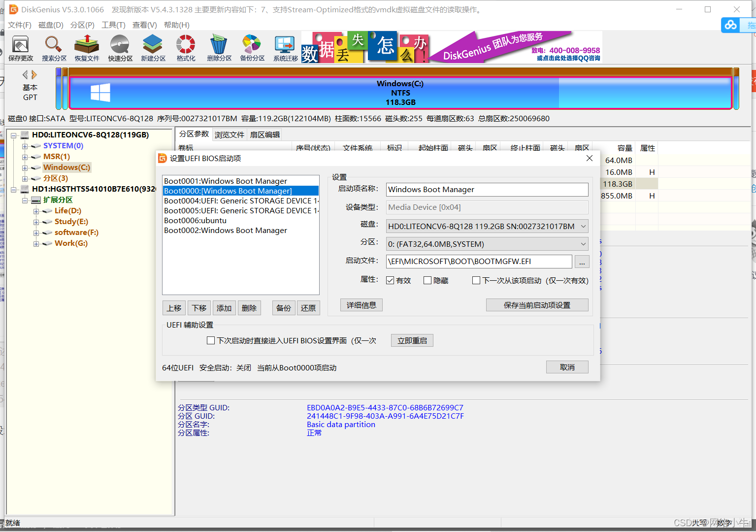This screenshot has height=532, width=756.
Task: Open the Backup Partition (备份分区) tool
Action: pyautogui.click(x=252, y=48)
